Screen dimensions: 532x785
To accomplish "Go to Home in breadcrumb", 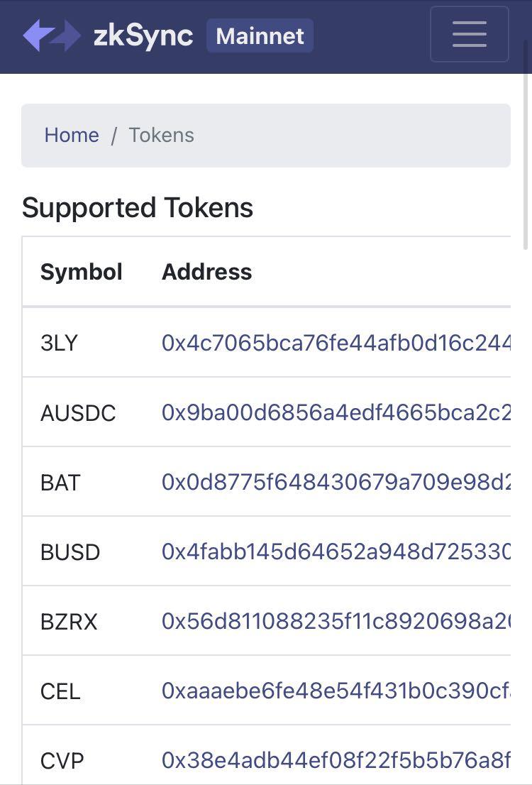I will click(72, 135).
